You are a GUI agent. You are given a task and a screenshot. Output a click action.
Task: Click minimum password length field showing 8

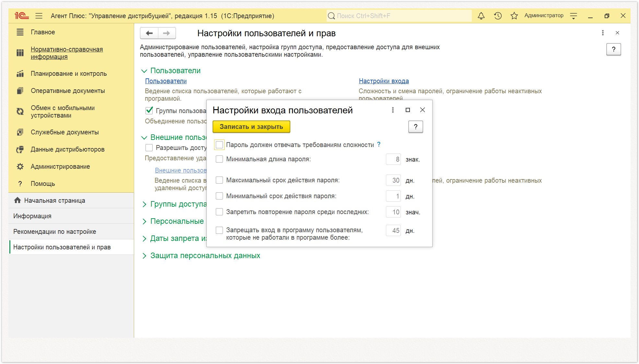(393, 159)
